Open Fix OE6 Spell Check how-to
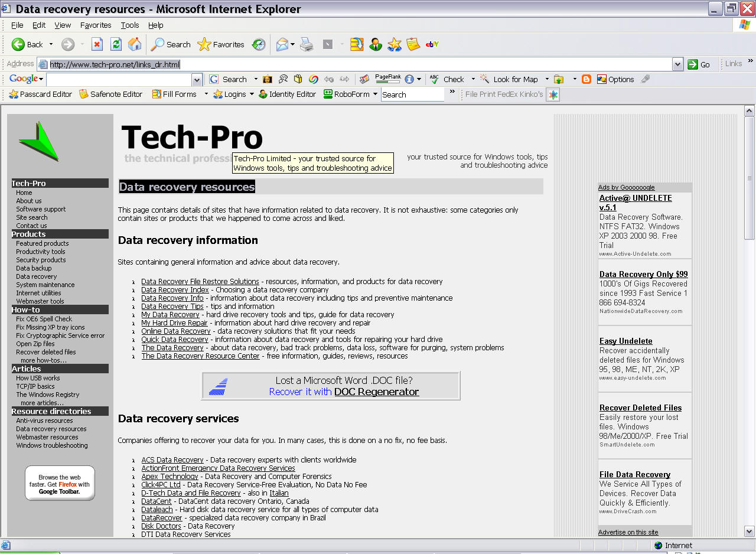 tap(44, 319)
